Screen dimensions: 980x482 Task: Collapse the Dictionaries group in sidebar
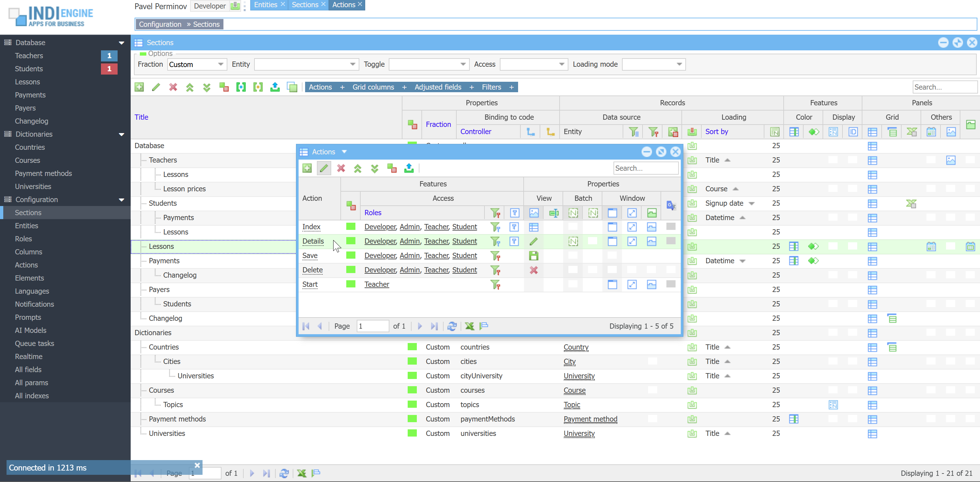pos(122,134)
